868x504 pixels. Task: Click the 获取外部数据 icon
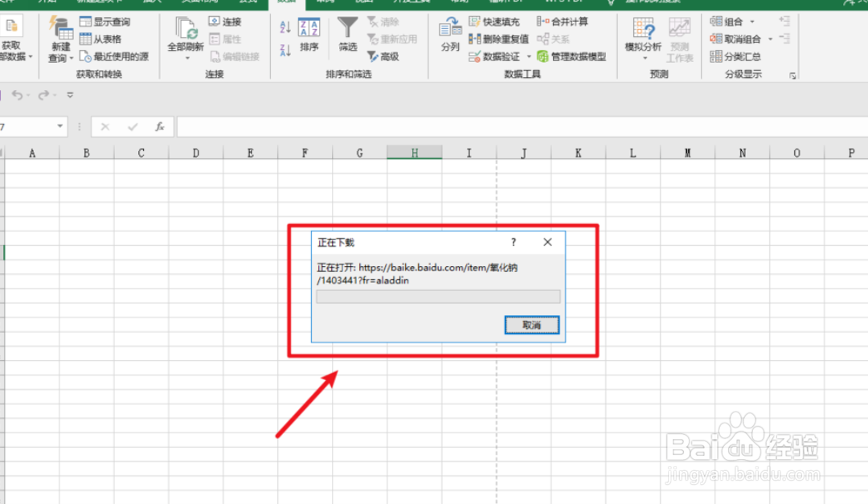pyautogui.click(x=11, y=27)
